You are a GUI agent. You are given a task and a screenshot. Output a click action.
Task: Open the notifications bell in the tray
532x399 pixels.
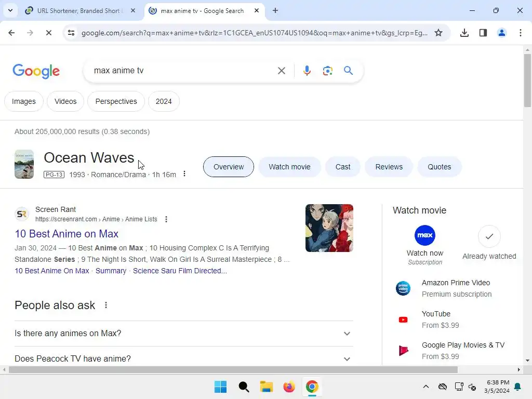(518, 387)
